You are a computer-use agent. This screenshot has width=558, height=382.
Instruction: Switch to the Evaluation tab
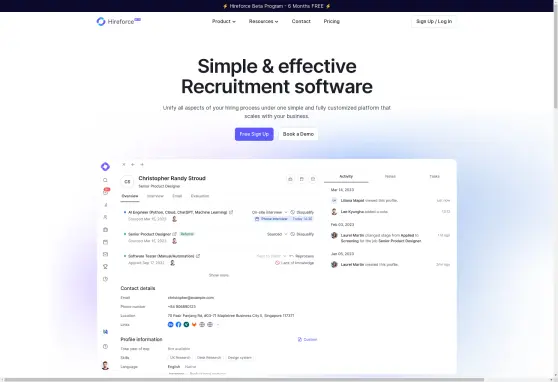pyautogui.click(x=200, y=196)
